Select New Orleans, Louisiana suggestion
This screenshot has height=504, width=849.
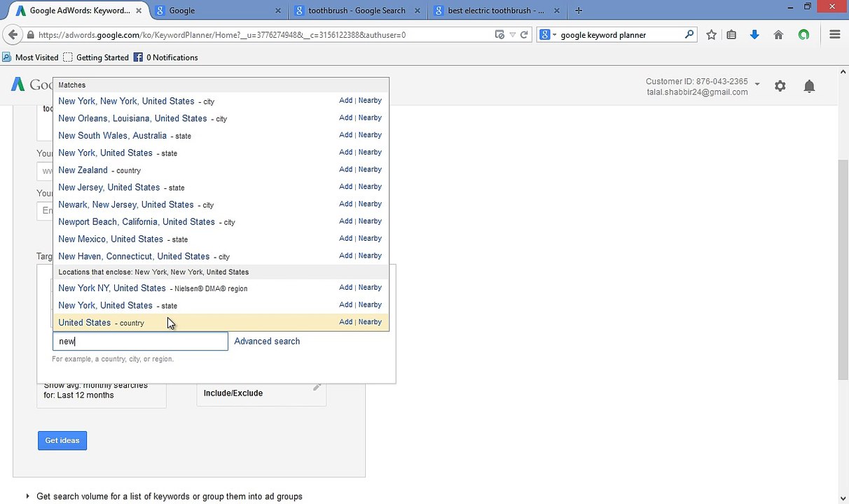tap(132, 118)
